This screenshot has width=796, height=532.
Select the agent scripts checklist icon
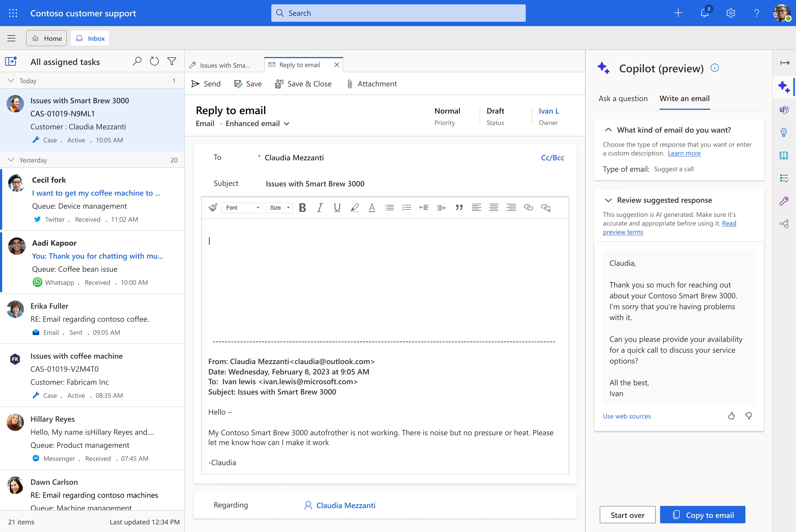click(785, 178)
